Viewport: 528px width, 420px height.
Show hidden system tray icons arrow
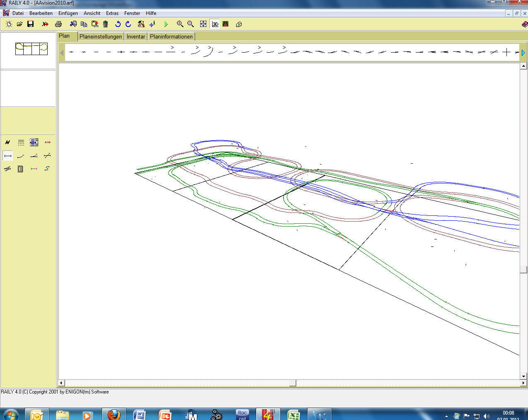(x=446, y=416)
